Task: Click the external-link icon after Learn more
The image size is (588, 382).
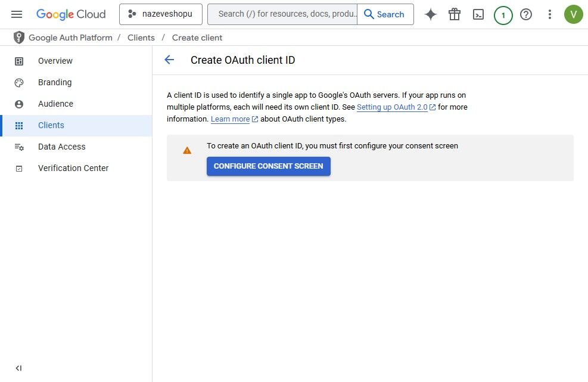Action: tap(255, 119)
